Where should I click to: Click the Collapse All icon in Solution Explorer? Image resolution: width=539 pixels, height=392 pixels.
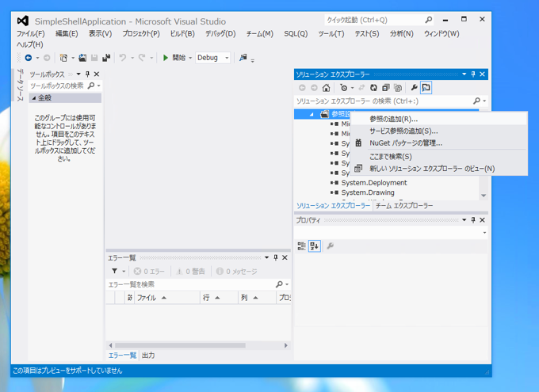[386, 88]
